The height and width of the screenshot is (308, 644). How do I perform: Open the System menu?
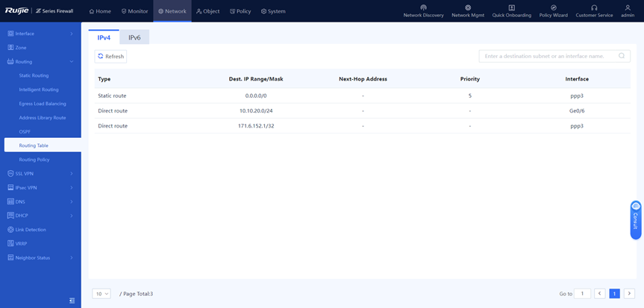click(273, 11)
